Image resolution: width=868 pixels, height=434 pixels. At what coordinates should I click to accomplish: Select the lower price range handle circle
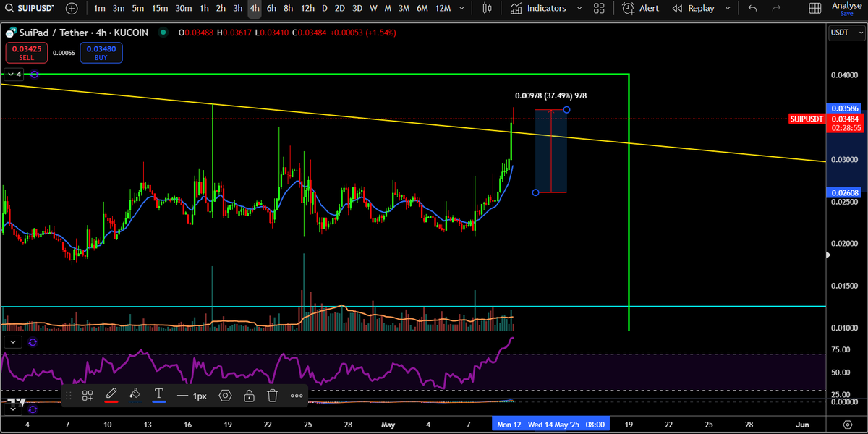[535, 192]
